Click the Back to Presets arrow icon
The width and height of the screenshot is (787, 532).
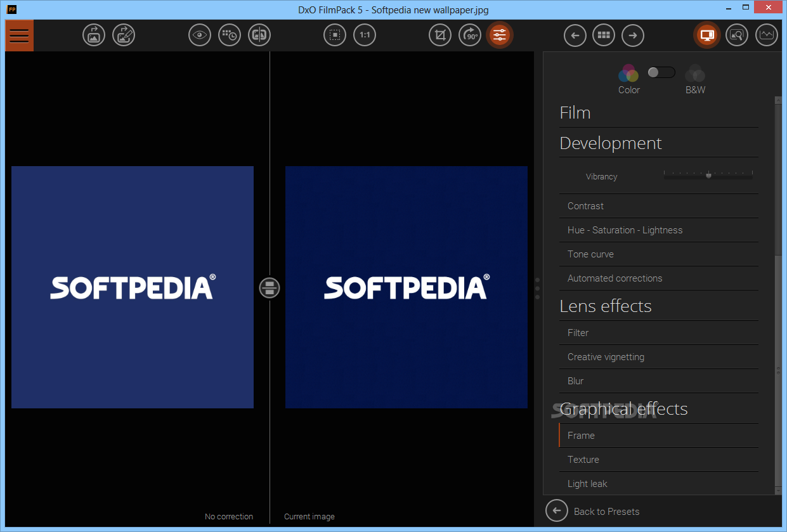click(x=557, y=510)
